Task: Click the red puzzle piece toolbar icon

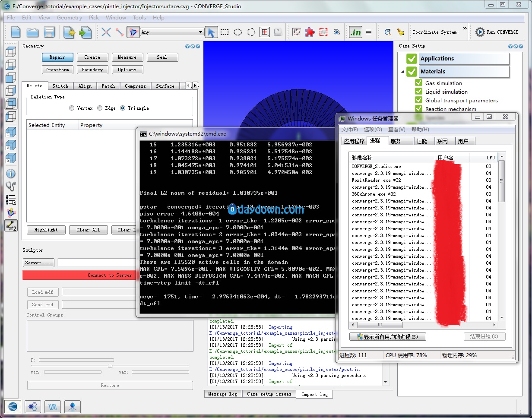Action: click(310, 32)
